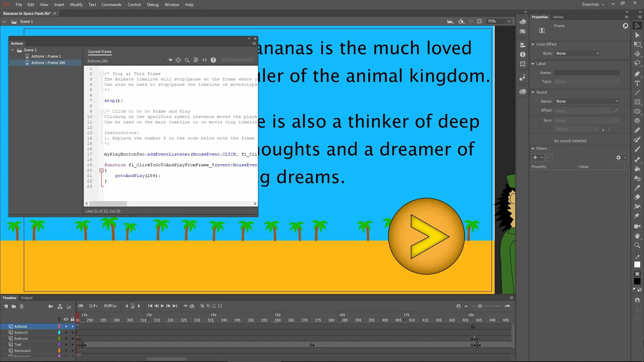Delete layer with timeline trash icon
The width and height of the screenshot is (644, 362).
point(22,306)
